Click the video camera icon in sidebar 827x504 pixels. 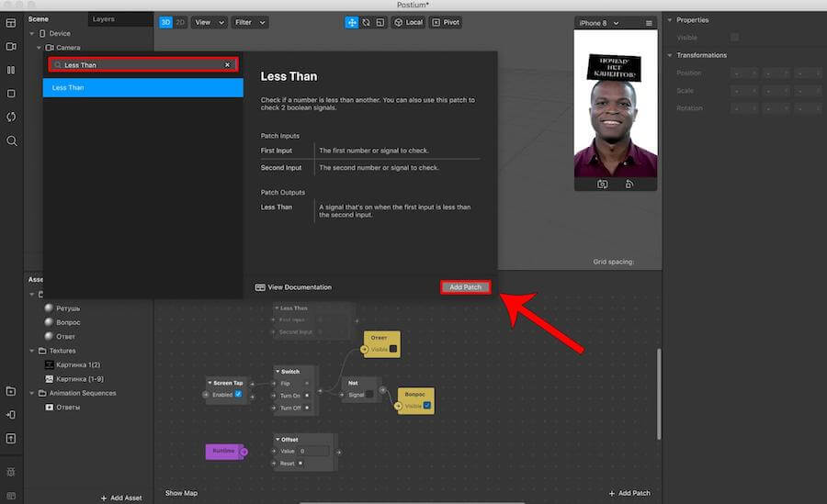tap(10, 47)
